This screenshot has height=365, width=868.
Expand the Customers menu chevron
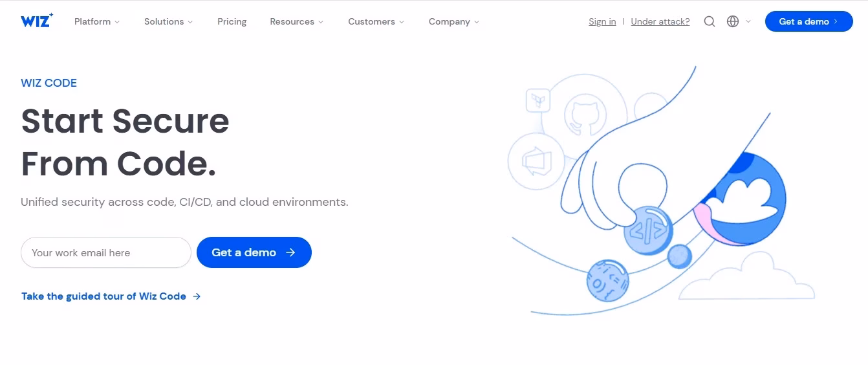pos(402,22)
